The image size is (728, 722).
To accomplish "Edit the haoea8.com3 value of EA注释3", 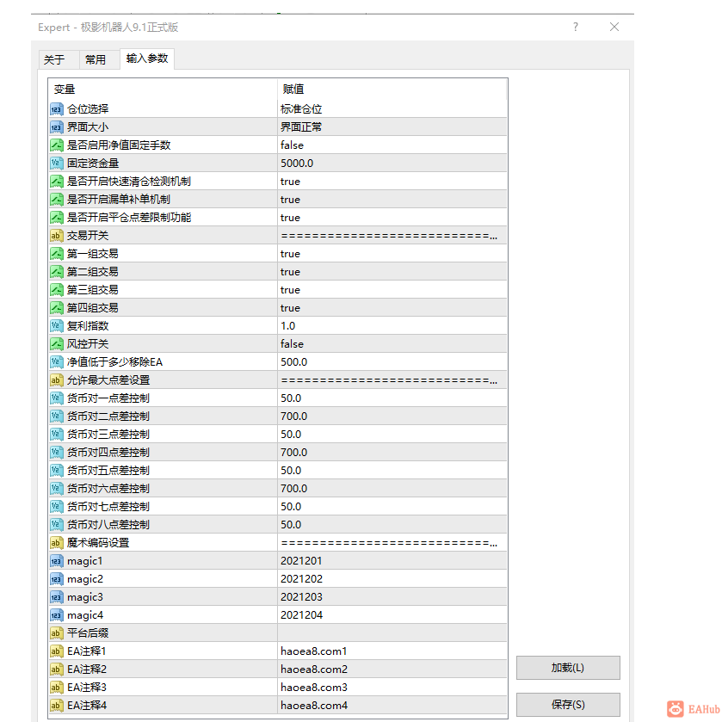I will click(x=392, y=688).
